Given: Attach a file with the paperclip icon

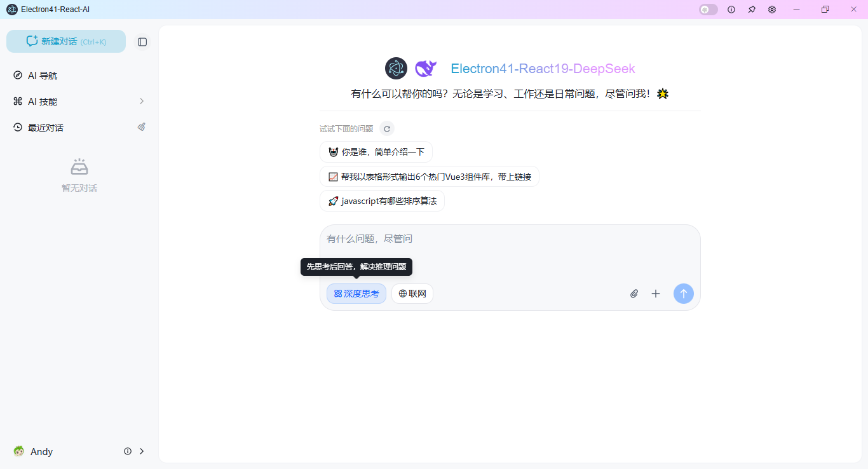Looking at the screenshot, I should pyautogui.click(x=634, y=294).
